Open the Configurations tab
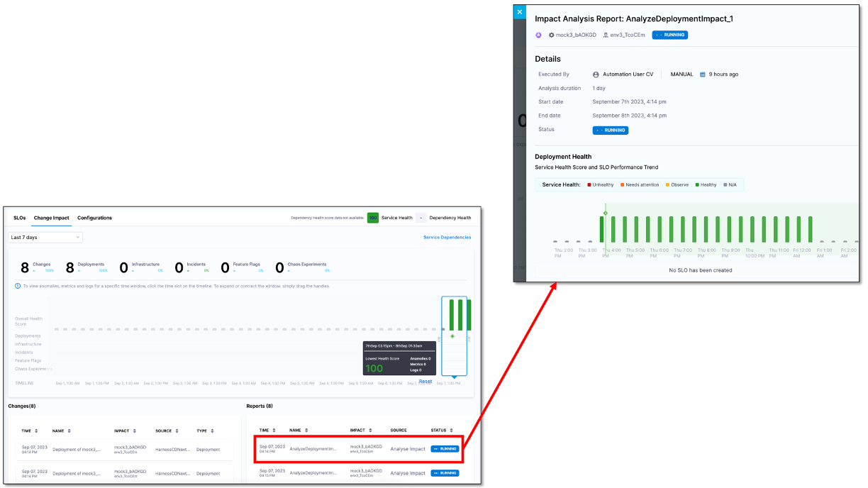Viewport: 868px width, 488px height. click(94, 218)
